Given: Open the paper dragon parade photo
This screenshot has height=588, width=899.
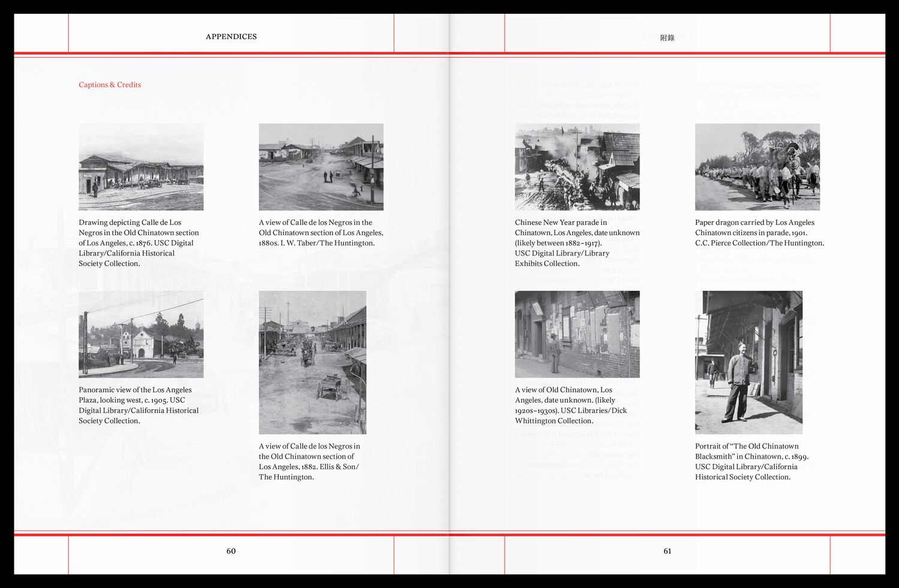Looking at the screenshot, I should (757, 167).
